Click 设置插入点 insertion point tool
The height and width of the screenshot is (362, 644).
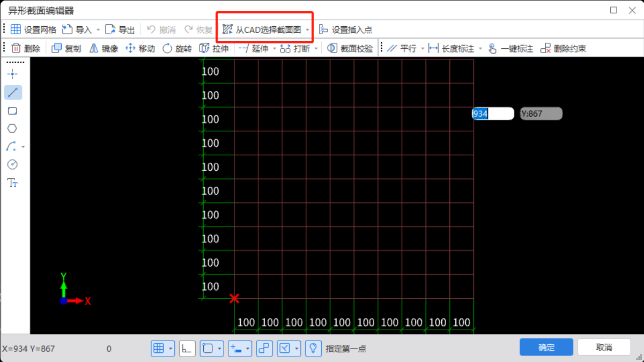coord(345,29)
